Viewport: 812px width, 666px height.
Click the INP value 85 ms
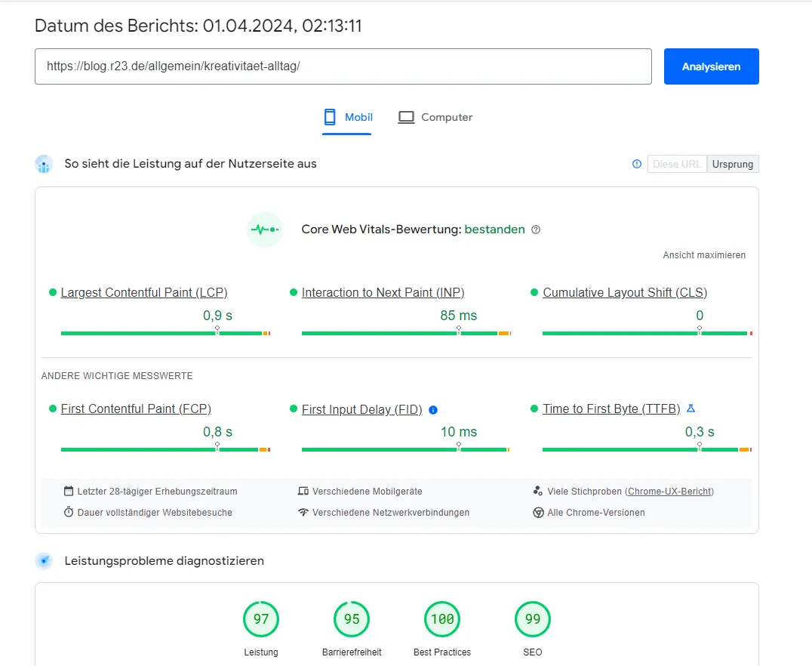459,316
